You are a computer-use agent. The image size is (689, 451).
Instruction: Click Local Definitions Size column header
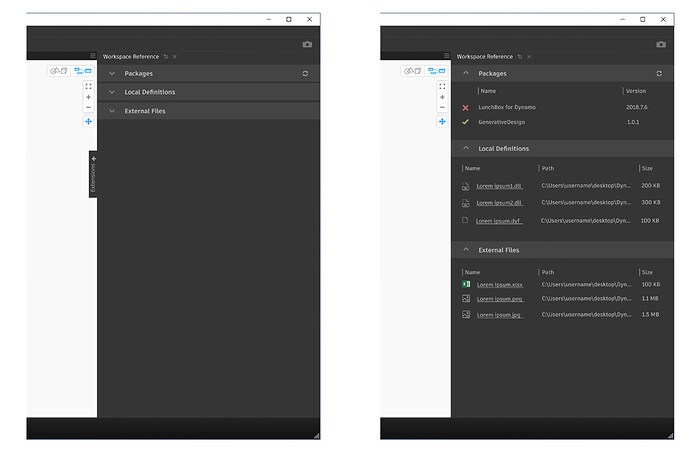647,168
